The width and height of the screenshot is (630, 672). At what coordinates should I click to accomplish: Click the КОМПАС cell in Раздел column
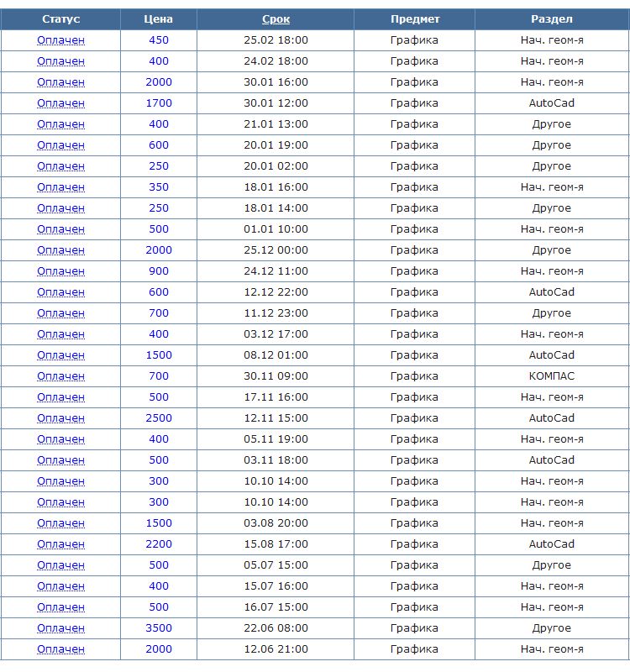coord(552,376)
